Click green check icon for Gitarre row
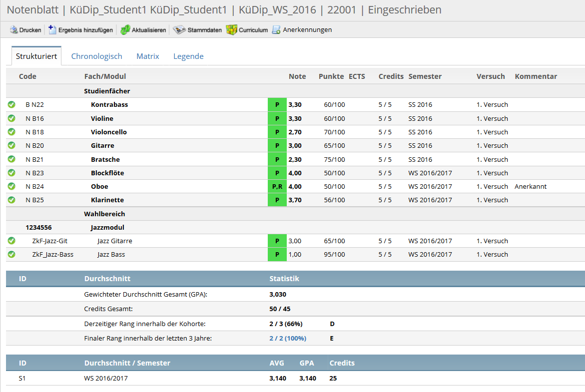This screenshot has height=392, width=585. click(x=11, y=145)
